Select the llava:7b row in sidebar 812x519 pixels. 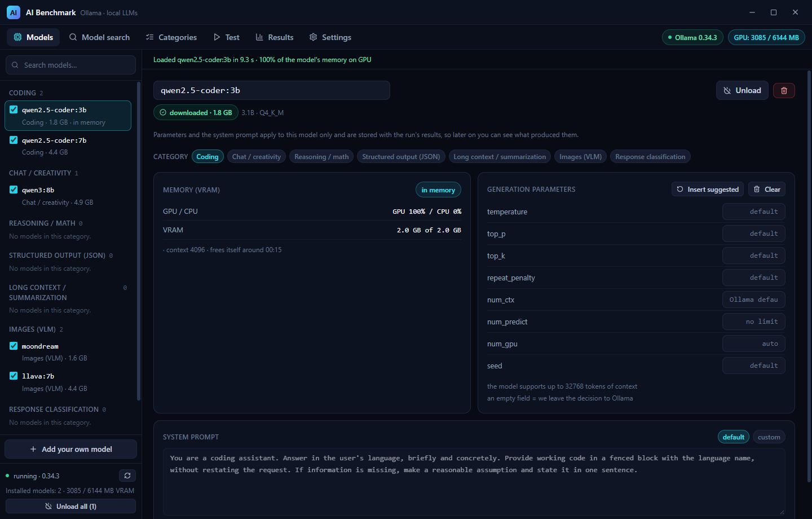coord(68,382)
